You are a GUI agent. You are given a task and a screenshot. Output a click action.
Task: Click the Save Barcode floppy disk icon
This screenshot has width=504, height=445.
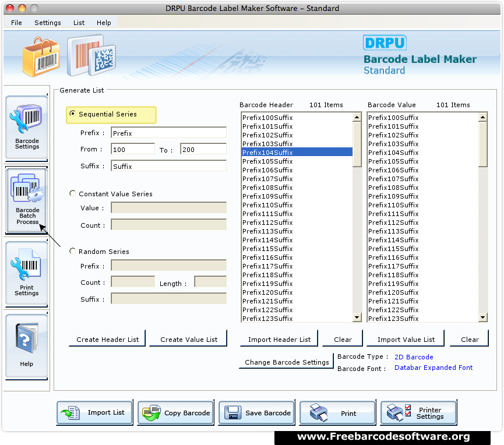[232, 413]
